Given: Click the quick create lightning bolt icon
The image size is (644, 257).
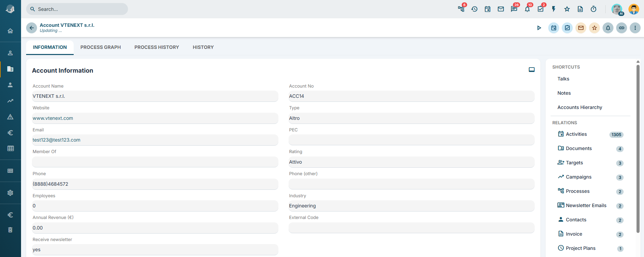Looking at the screenshot, I should [554, 9].
